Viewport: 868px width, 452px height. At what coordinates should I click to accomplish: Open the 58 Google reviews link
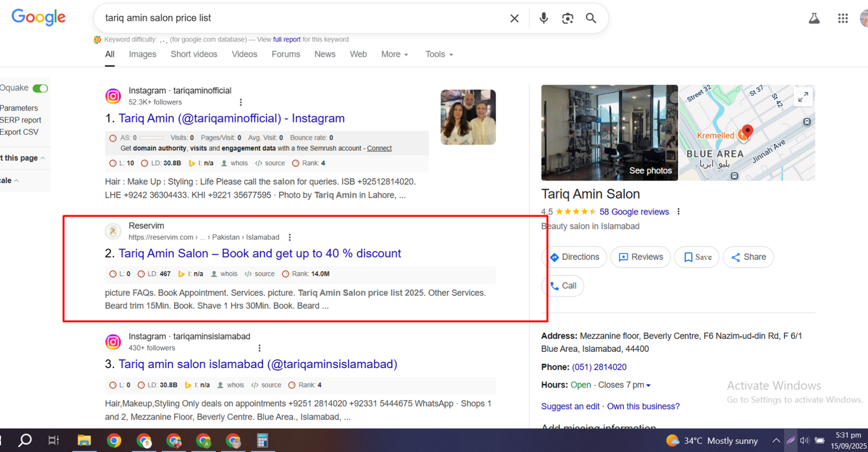pos(634,212)
